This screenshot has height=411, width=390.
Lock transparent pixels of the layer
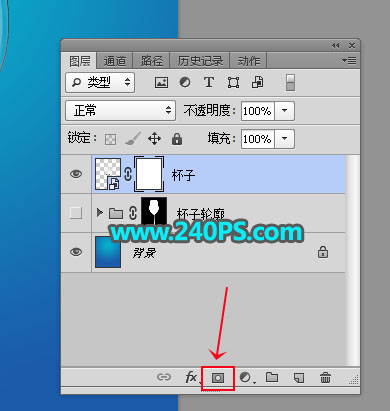coord(110,139)
